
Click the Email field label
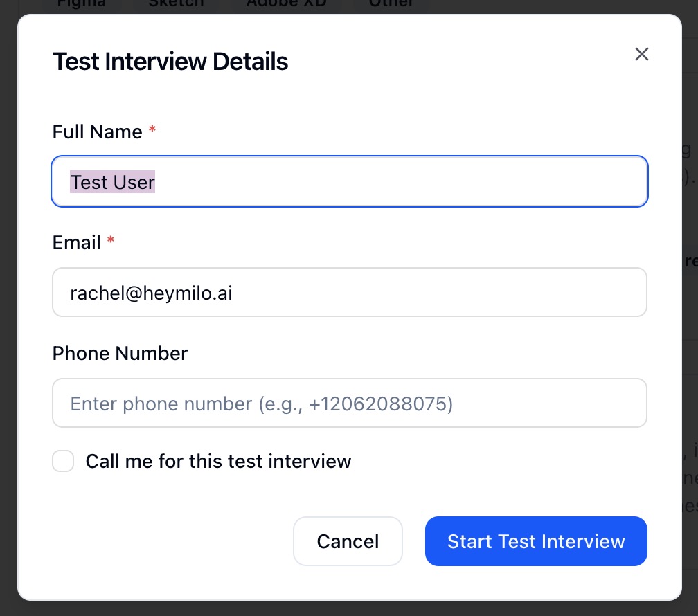[x=77, y=242]
